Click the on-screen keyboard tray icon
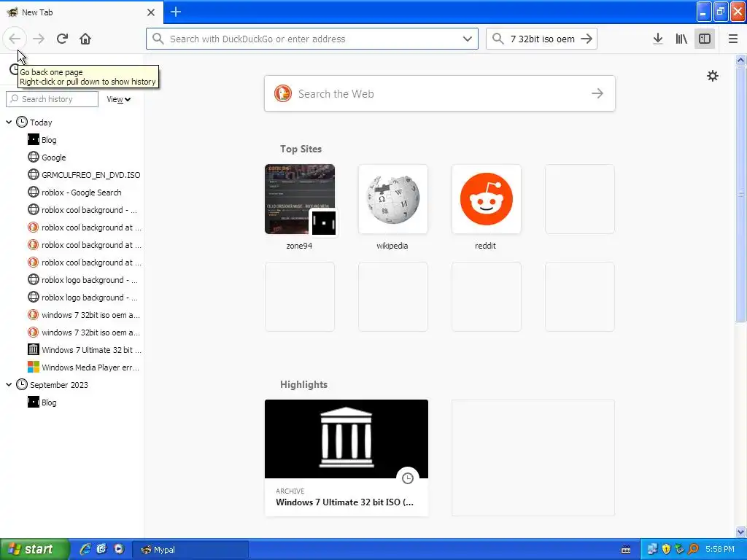Viewport: 747px width, 560px height. point(626,550)
